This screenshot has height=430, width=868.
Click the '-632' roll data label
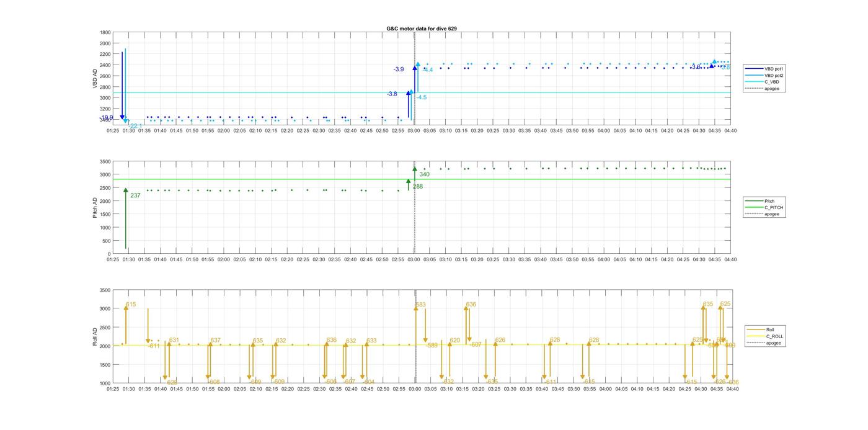448,382
